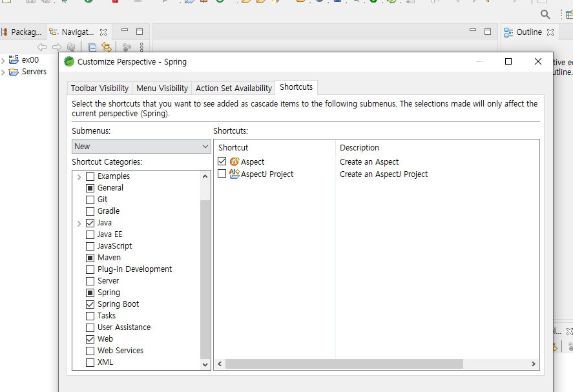Viewport: 573px width, 392px height.
Task: Minimize the editor area
Action: pyautogui.click(x=473, y=31)
